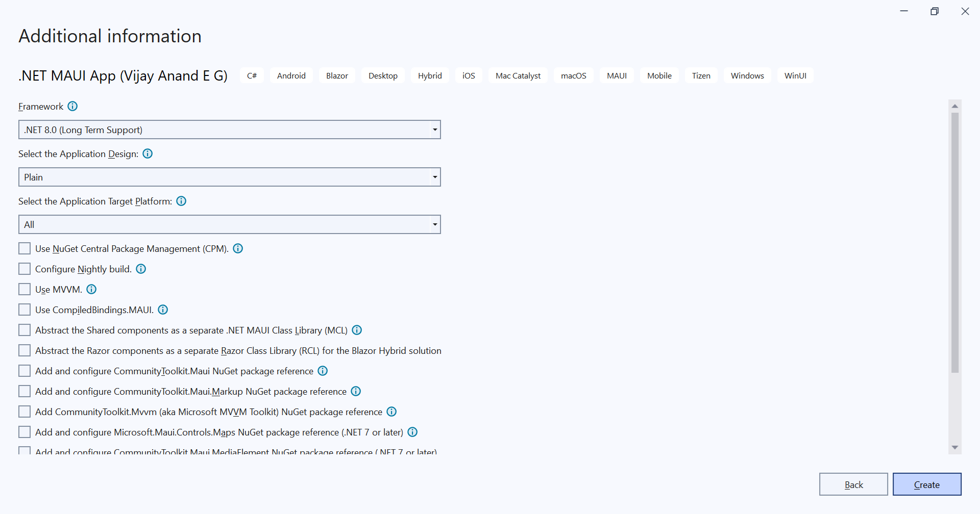Minimize the dialog window
The width and height of the screenshot is (980, 514).
click(904, 11)
